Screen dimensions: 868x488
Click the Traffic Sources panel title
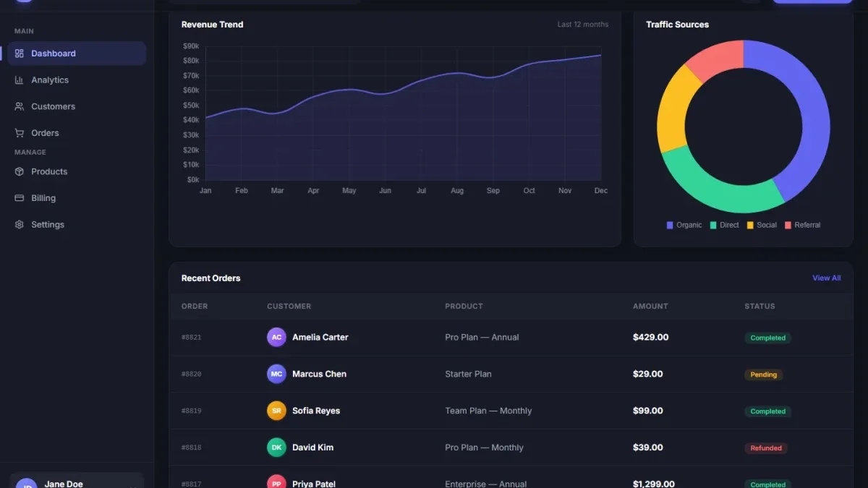coord(677,25)
